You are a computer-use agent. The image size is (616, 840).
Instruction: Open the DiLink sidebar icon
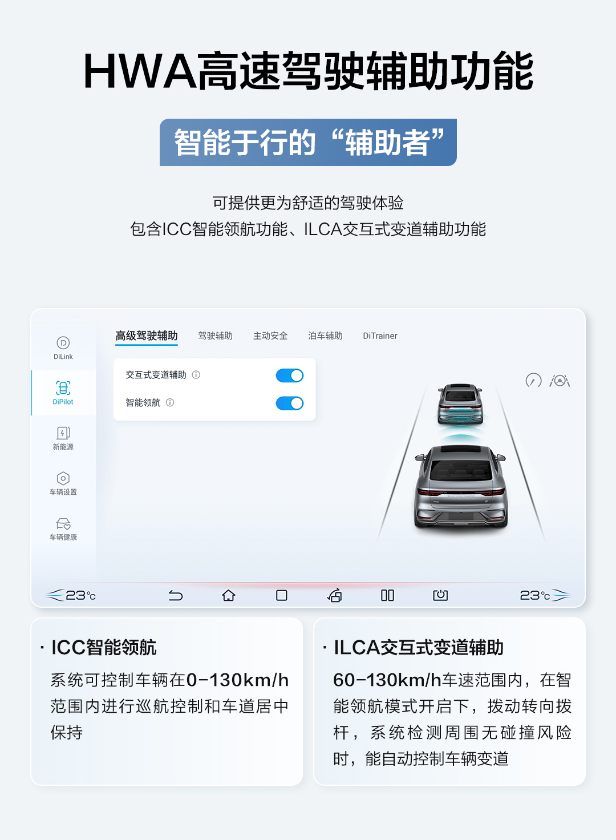tap(63, 348)
